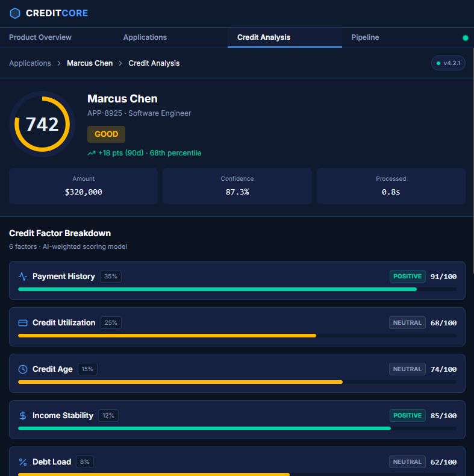The height and width of the screenshot is (476, 474).
Task: Click the green status dot in tab bar
Action: [465, 38]
